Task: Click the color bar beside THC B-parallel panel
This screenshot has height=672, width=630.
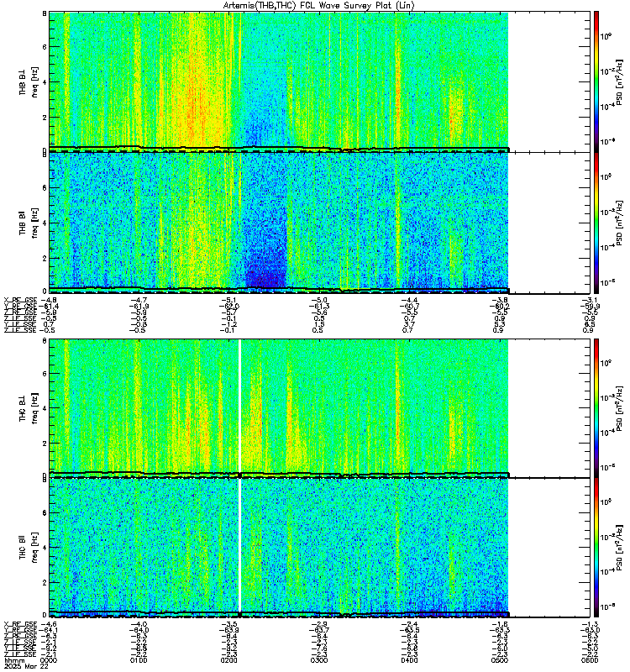Action: (x=596, y=548)
